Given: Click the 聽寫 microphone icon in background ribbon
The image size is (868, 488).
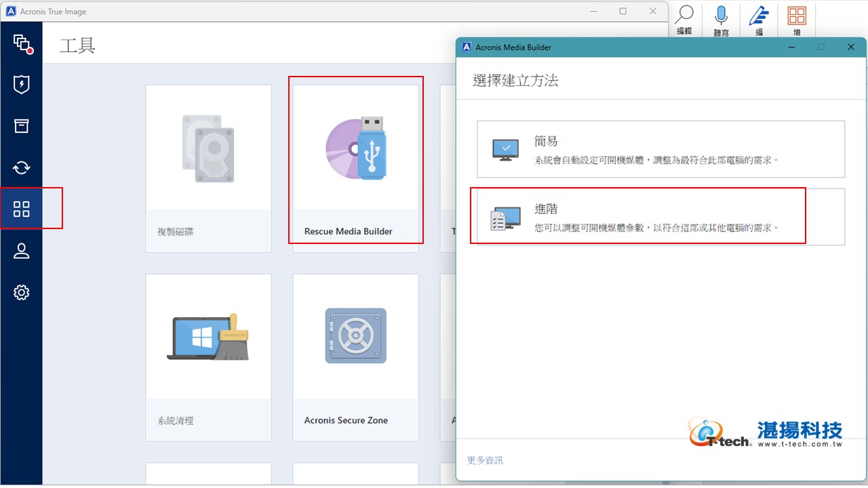Looking at the screenshot, I should point(721,15).
